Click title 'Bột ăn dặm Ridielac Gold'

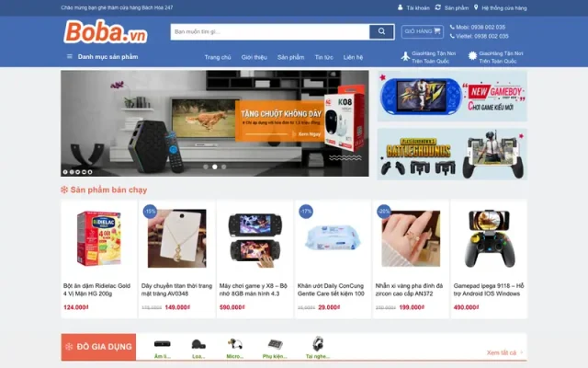click(96, 290)
